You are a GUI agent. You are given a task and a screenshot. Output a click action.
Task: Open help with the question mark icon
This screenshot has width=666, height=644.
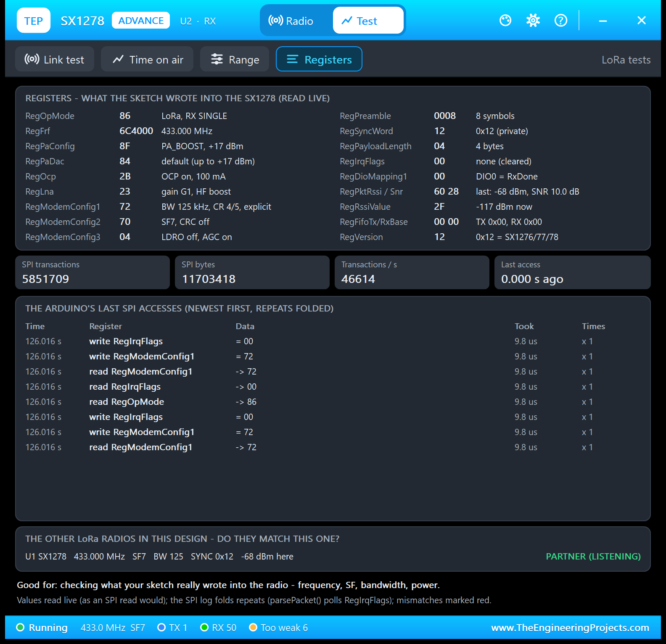click(561, 20)
